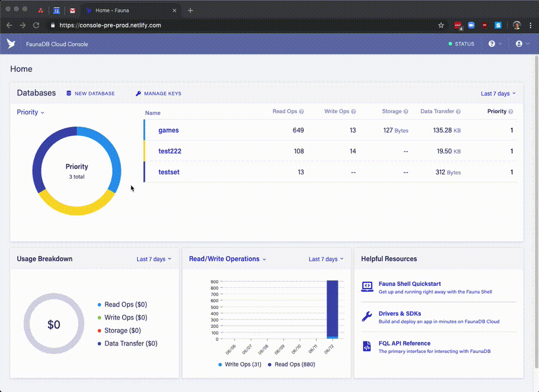Click the Write Ops help icon

[353, 112]
